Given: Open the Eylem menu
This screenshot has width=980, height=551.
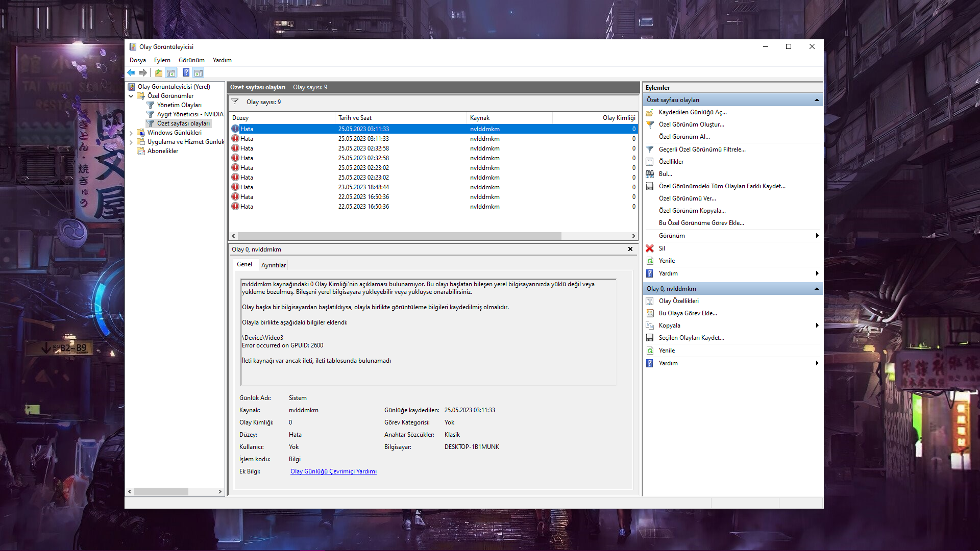Looking at the screenshot, I should 162,60.
